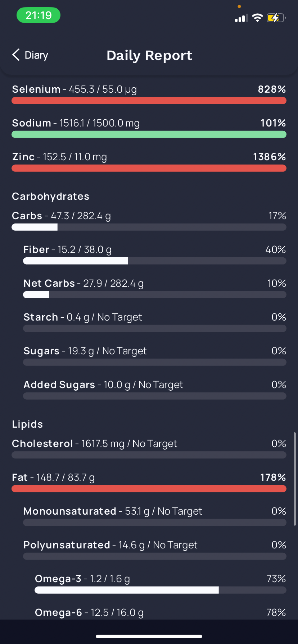
Task: Open the Added Sugars entry
Action: (x=155, y=390)
